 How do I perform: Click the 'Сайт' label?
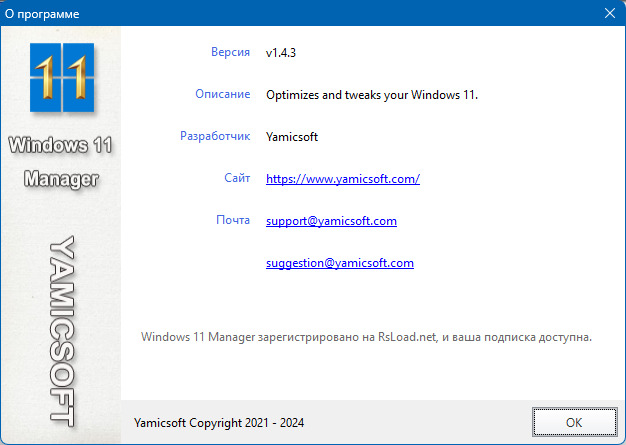237,178
